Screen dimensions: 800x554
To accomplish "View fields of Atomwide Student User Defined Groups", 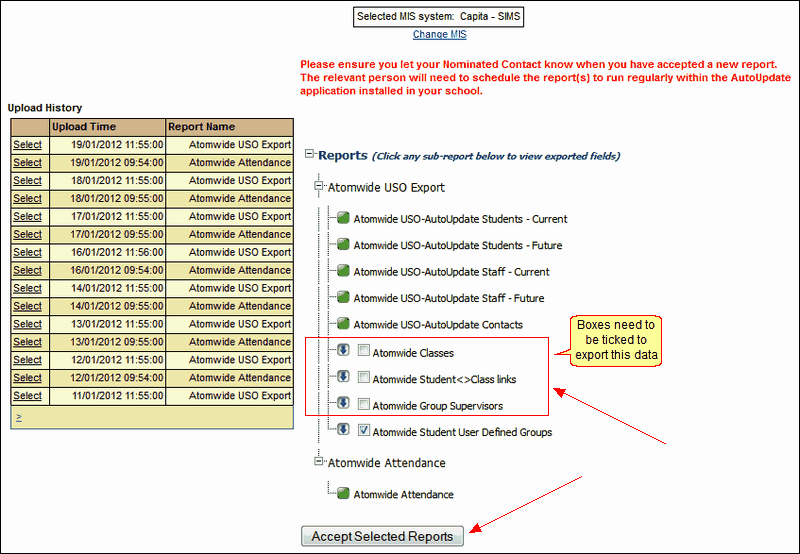I will [x=462, y=433].
